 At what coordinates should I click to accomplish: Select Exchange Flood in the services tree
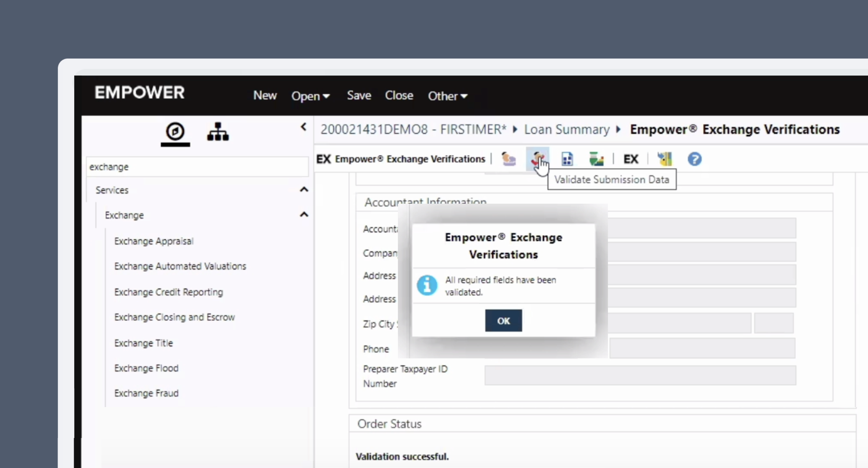pos(146,368)
